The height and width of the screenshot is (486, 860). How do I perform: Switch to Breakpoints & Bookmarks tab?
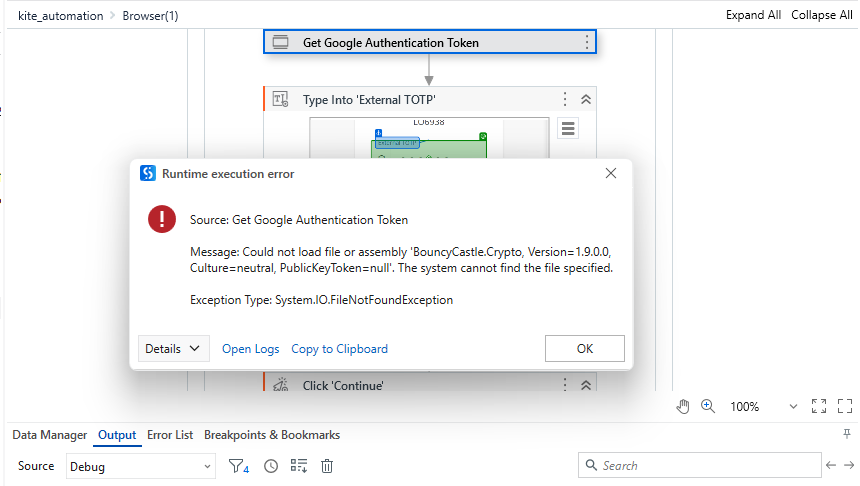click(x=271, y=435)
